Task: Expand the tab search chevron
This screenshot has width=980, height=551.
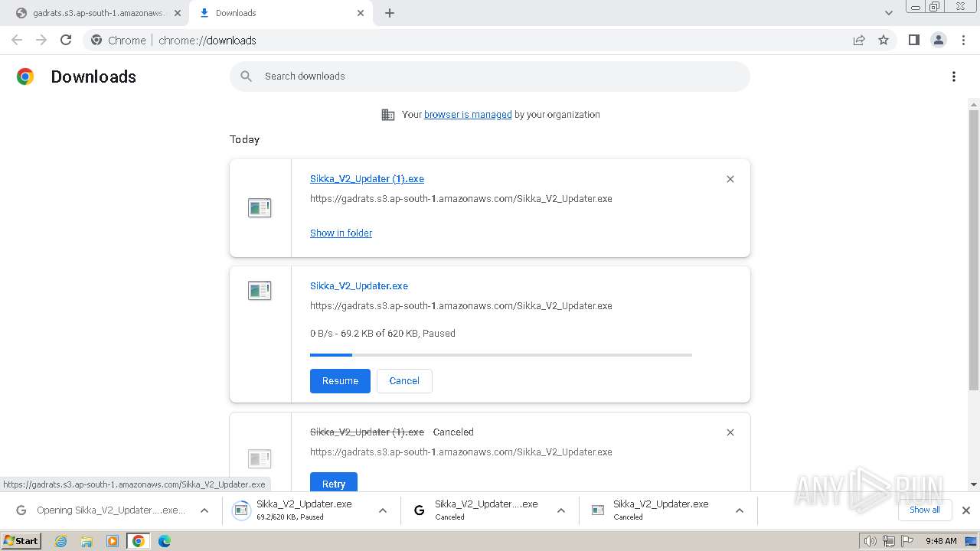Action: [888, 13]
